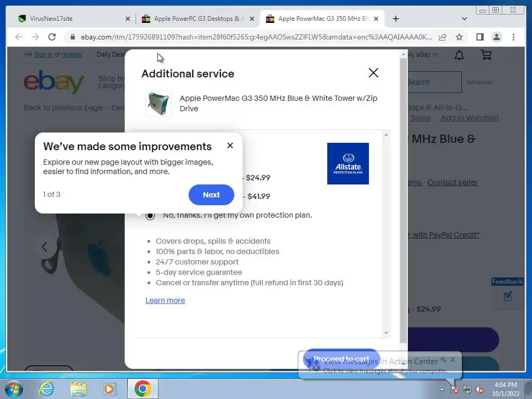532x399 pixels.
Task: Click Proceed to cart button
Action: point(341,359)
